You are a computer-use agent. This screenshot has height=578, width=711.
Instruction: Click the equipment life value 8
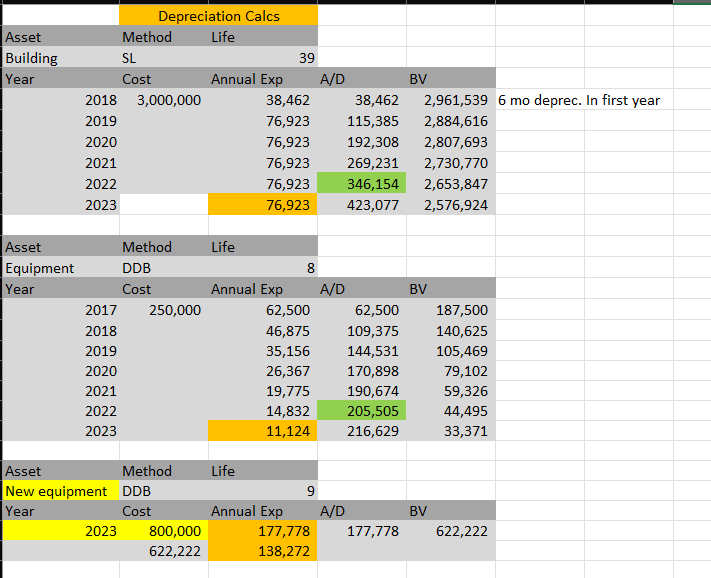(x=263, y=268)
